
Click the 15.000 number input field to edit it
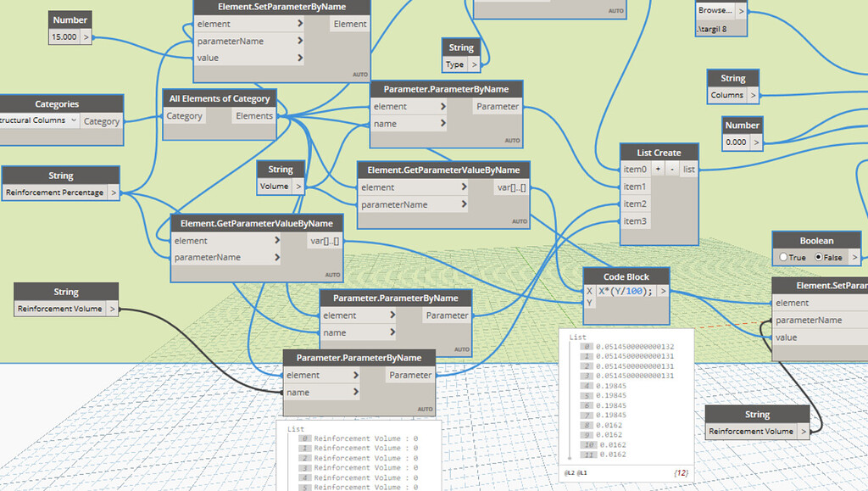(64, 37)
